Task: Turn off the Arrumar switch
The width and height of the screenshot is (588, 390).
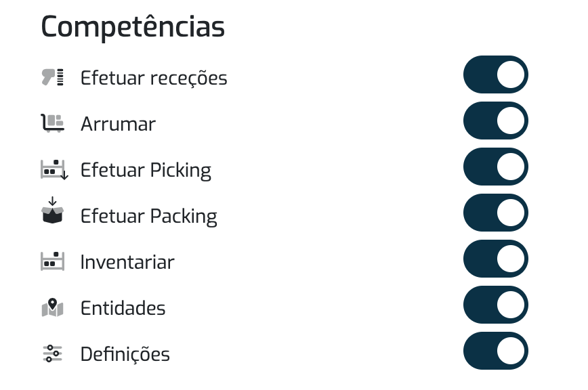Action: 496,121
